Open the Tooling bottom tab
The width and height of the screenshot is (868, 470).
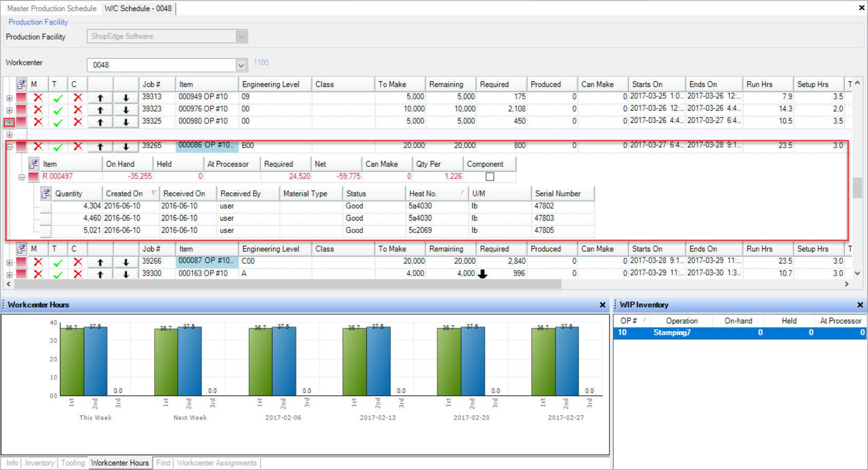[x=73, y=463]
